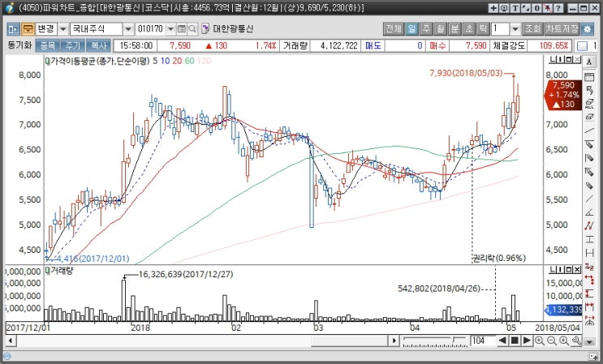Screen dimensions: 603x364
Task: Click the bar count field showing 104
Action: pyautogui.click(x=483, y=340)
